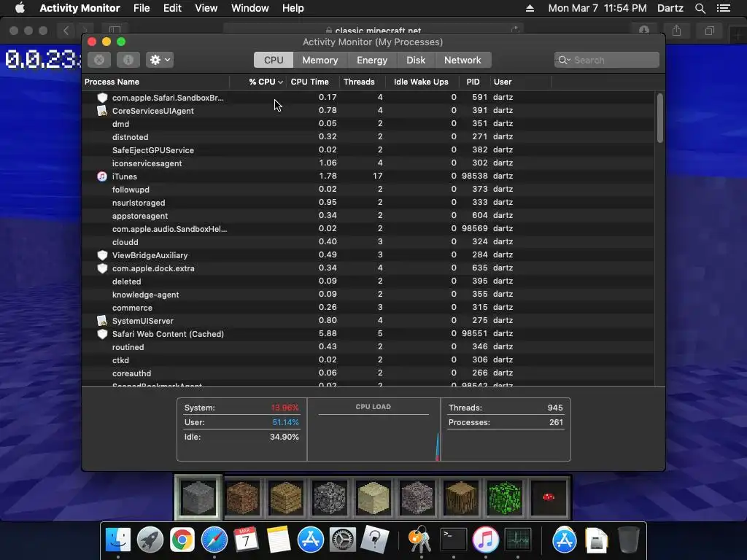Select the iconservicesagent process row

[x=368, y=163]
